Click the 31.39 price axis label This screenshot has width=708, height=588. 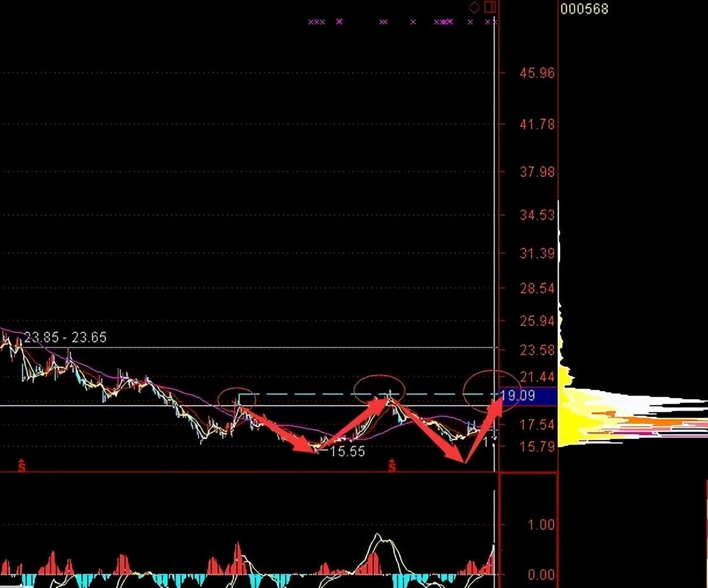tap(537, 253)
